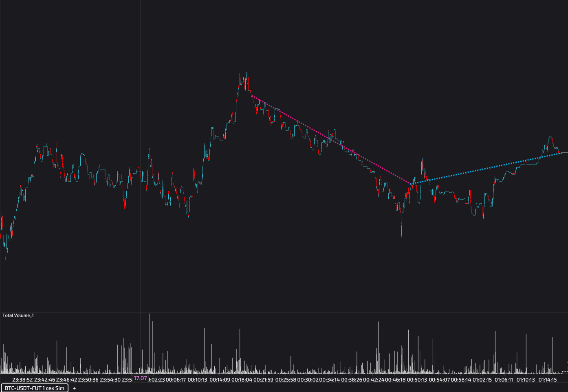Screen dimensions: 568x392
Task: Select the BTC-USDT-FUT 1 сек Sim tab
Action: [x=35, y=388]
